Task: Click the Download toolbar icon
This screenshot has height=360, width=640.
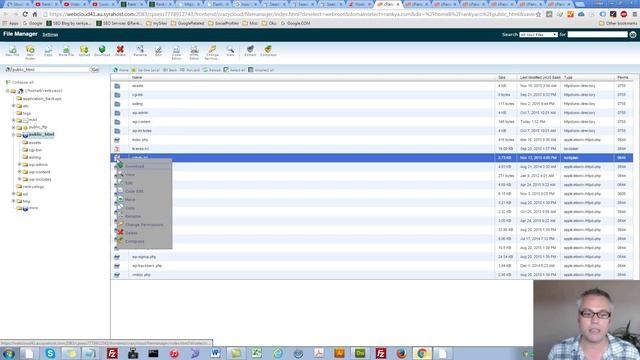Action: point(102,51)
